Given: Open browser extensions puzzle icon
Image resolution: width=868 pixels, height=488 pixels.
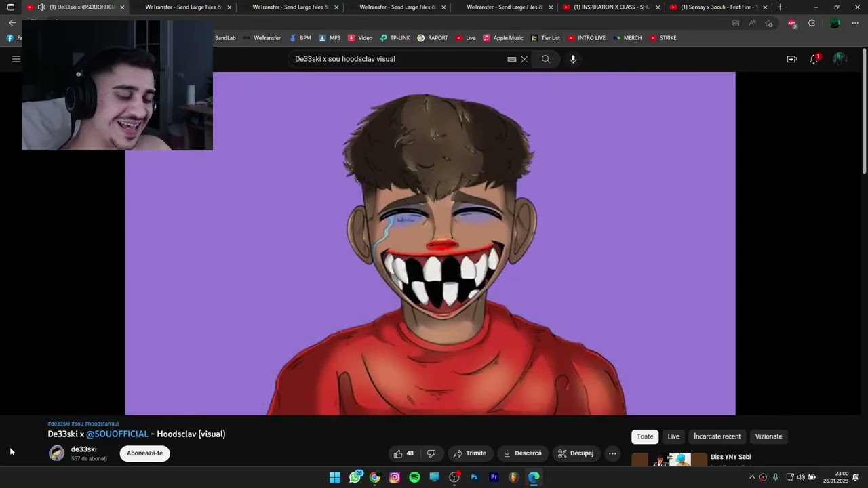Looking at the screenshot, I should pos(812,23).
